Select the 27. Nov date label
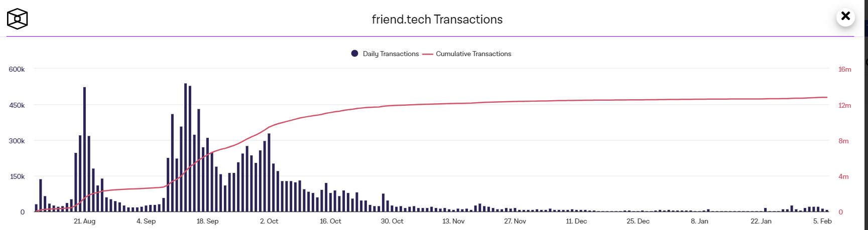868x230 pixels. (515, 221)
